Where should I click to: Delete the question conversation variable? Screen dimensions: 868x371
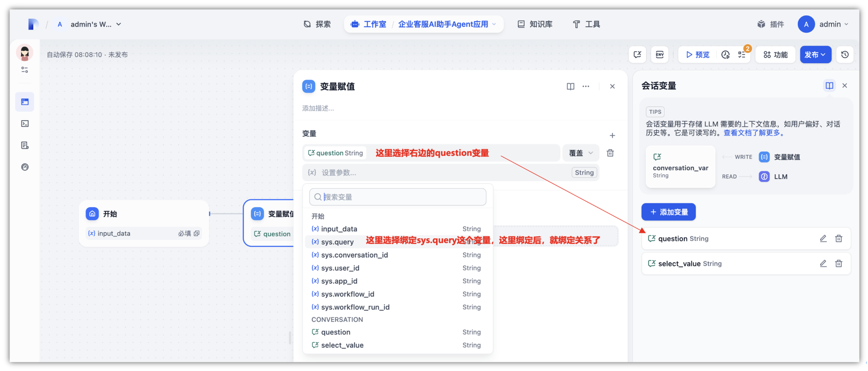pyautogui.click(x=839, y=239)
